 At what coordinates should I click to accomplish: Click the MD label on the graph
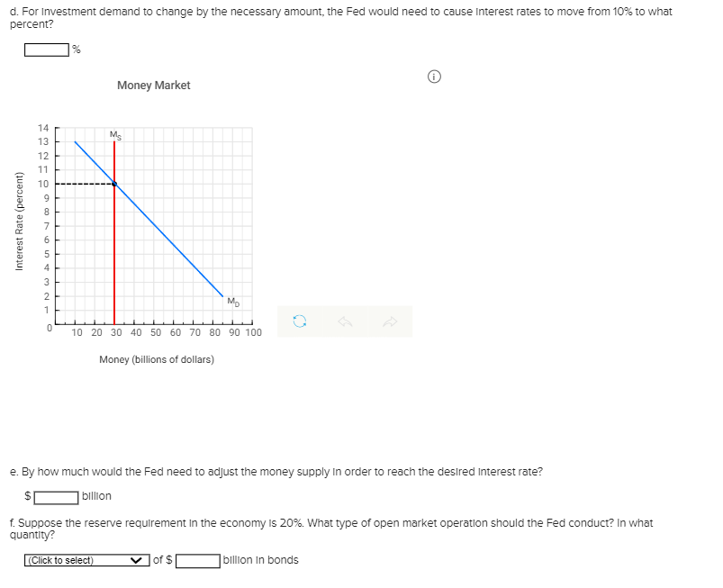[231, 303]
